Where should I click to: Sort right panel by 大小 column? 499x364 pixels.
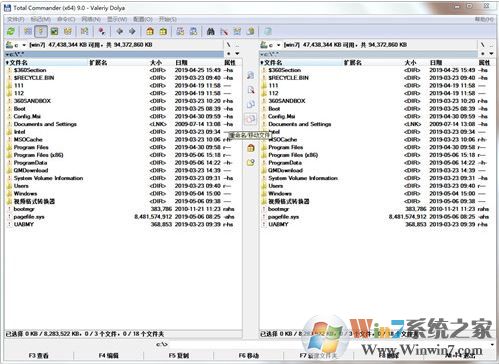click(x=410, y=62)
